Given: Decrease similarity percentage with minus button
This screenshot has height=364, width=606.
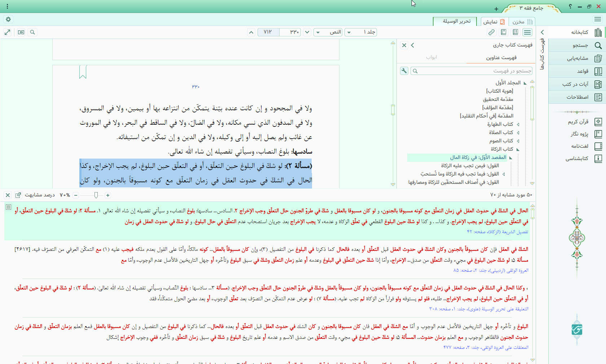Looking at the screenshot, I should (x=76, y=195).
